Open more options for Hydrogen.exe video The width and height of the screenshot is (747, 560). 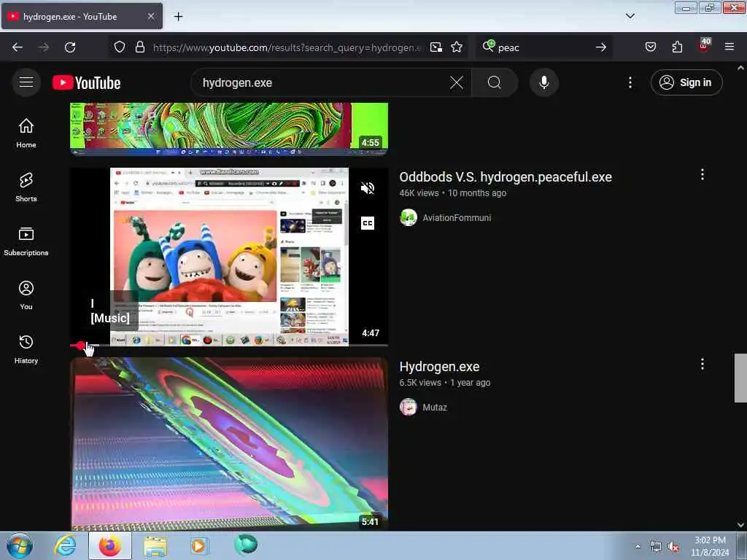point(703,365)
